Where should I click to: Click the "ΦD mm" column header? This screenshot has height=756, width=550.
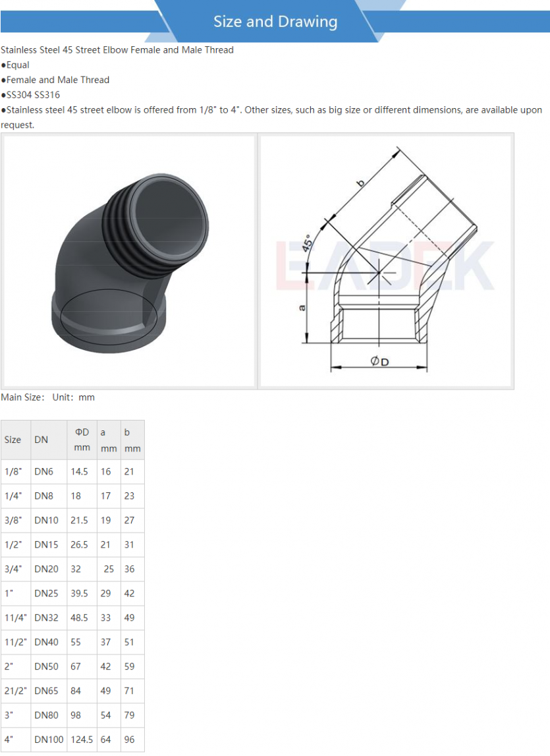click(82, 440)
